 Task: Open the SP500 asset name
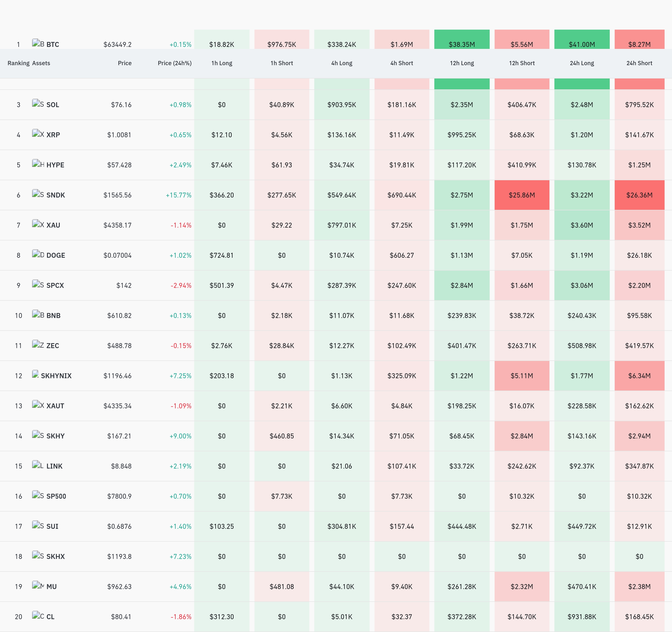point(56,496)
